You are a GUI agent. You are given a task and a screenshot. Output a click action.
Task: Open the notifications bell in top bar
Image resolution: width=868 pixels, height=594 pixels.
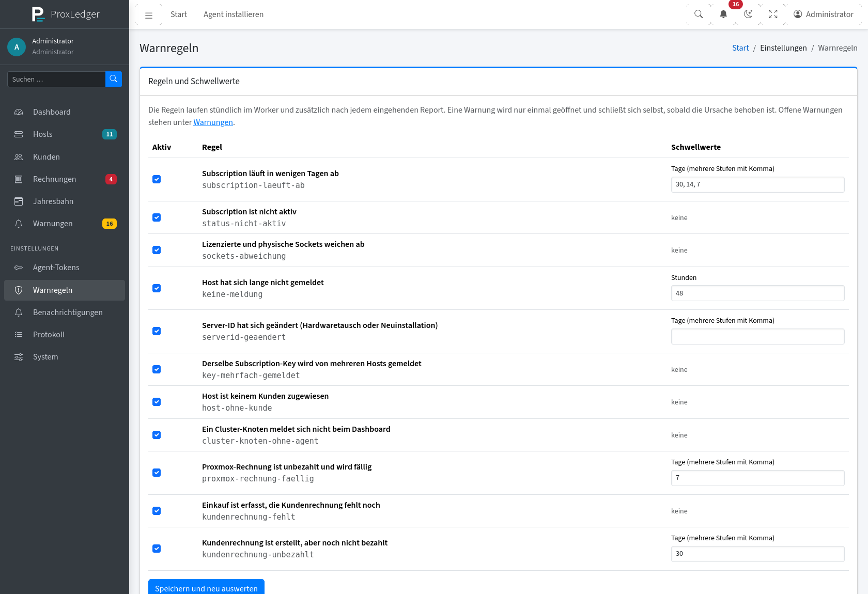point(723,14)
